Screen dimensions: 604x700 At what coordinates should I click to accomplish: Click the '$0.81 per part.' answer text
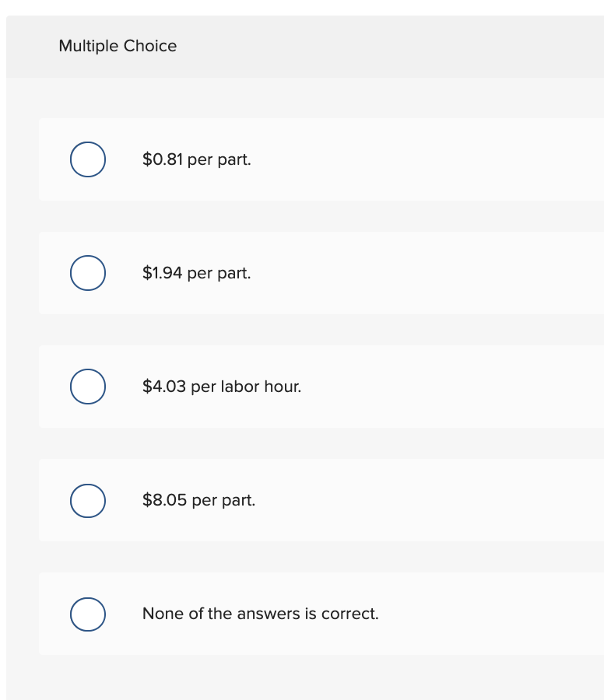click(196, 159)
